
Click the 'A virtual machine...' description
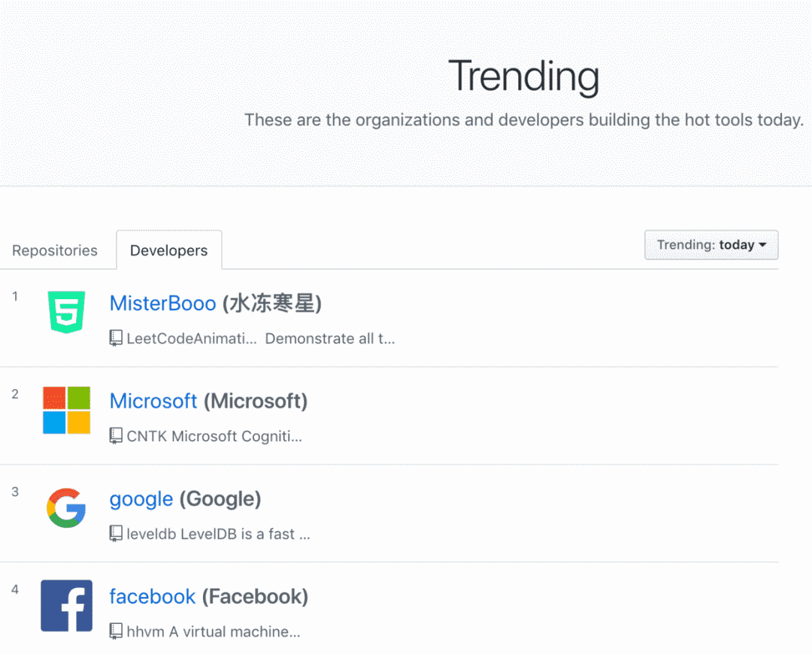(235, 631)
